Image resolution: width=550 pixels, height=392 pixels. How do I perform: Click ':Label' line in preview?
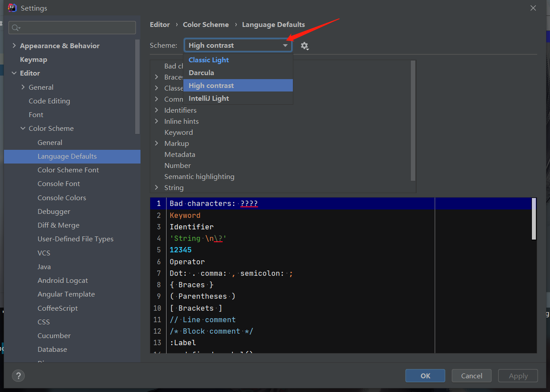(183, 343)
